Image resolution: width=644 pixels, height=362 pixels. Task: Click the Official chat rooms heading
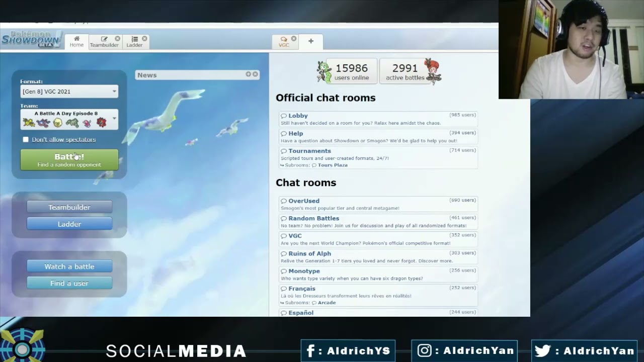326,98
